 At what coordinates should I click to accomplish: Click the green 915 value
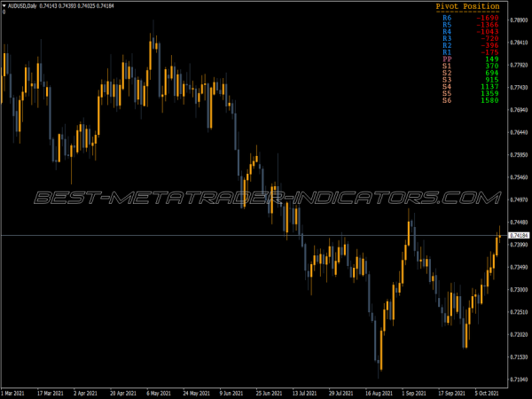[492, 80]
